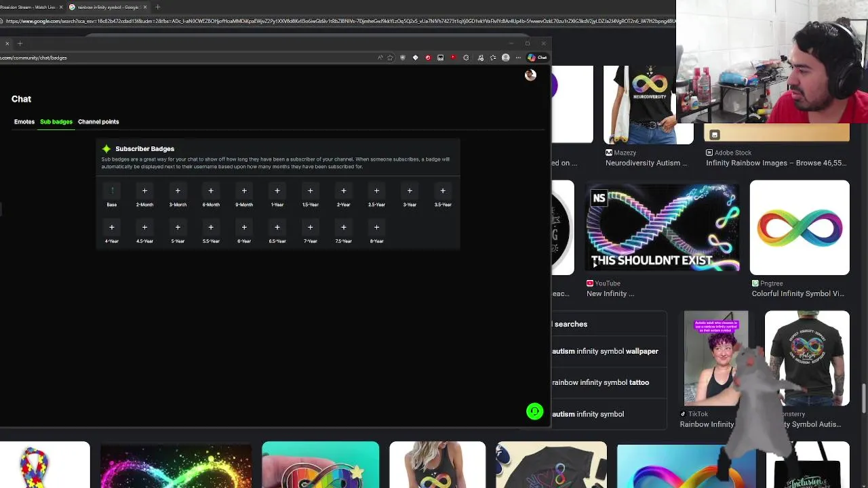
Task: Open the green support chat bubble
Action: click(535, 411)
